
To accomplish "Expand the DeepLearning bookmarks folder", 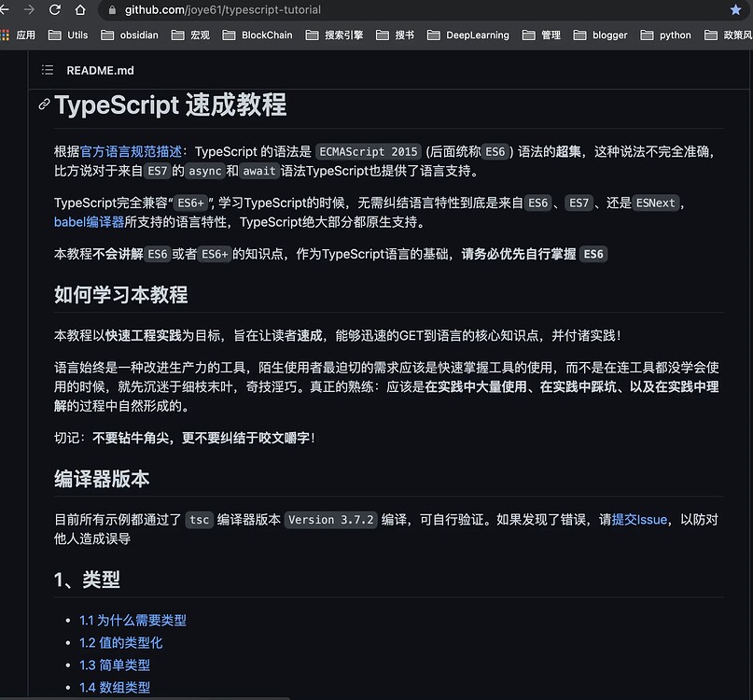I will tap(478, 35).
